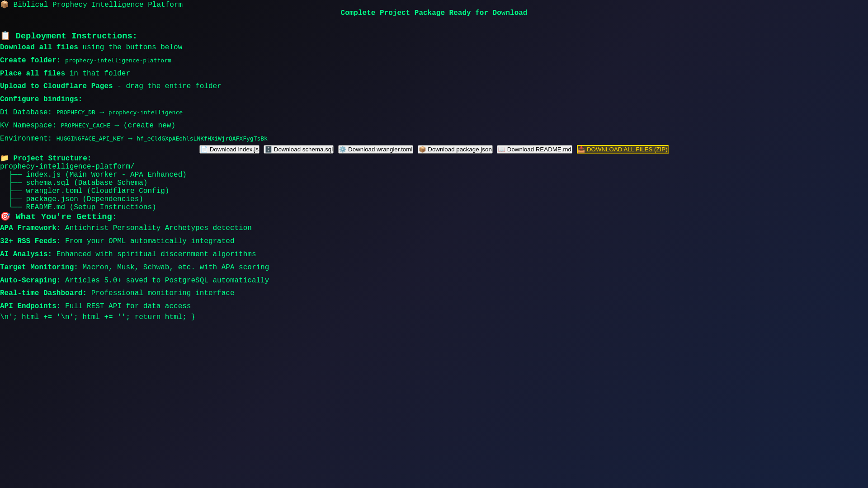Click the box icon on Download package.json
The width and height of the screenshot is (868, 488).
pyautogui.click(x=422, y=150)
